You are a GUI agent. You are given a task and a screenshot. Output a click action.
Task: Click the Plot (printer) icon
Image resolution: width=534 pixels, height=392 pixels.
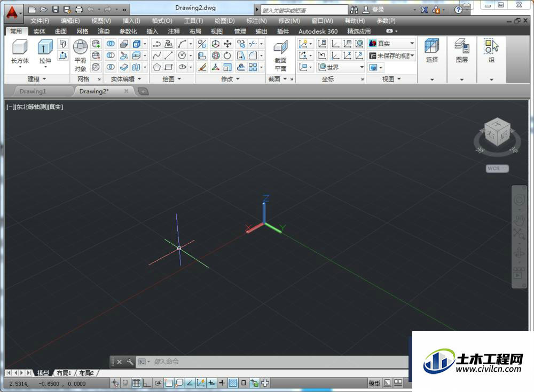pyautogui.click(x=78, y=10)
